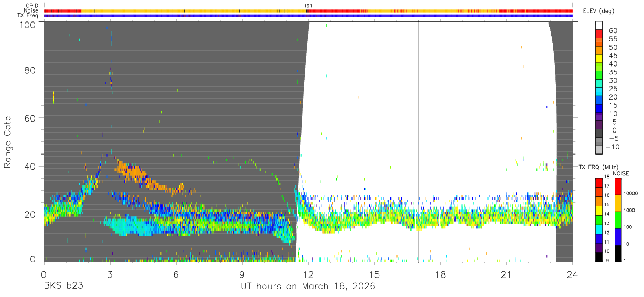Click the Range Gate axis title
644x297 pixels.
click(8, 142)
